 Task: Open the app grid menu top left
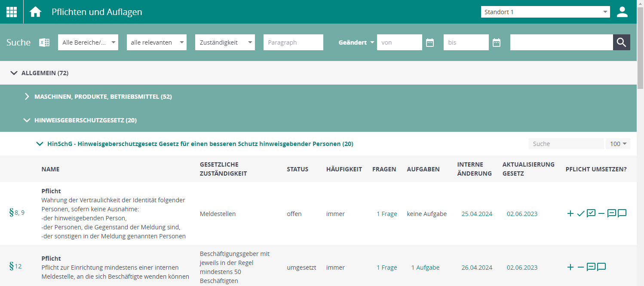pyautogui.click(x=11, y=12)
